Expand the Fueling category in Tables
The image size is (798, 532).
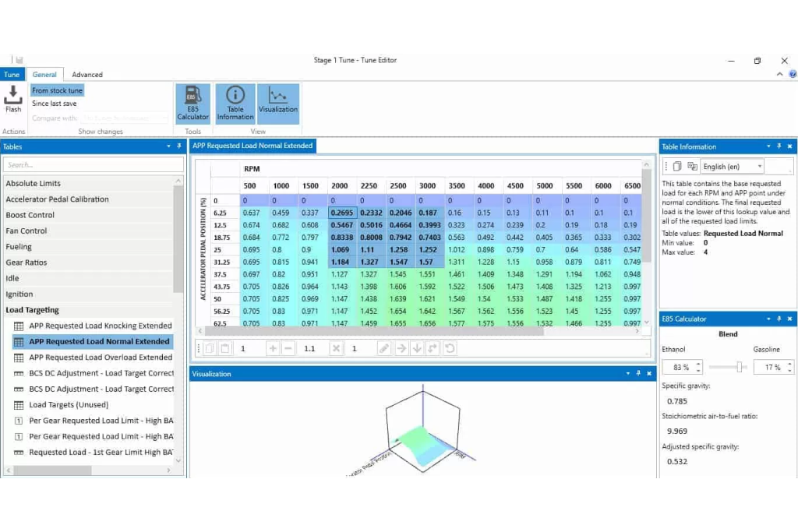coord(19,247)
